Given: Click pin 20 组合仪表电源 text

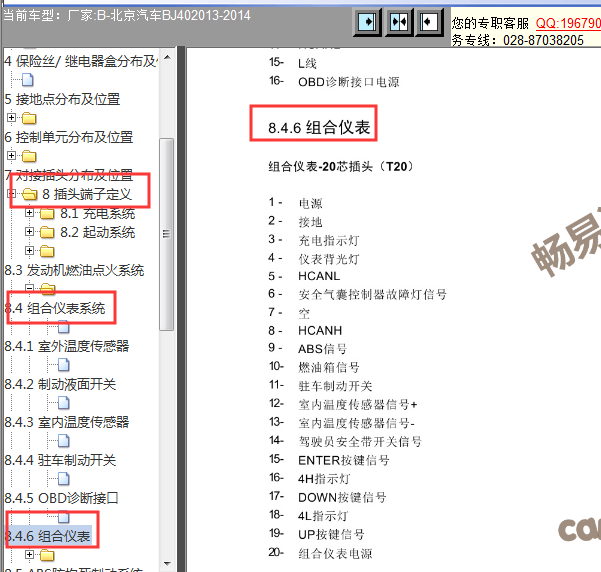Looking at the screenshot, I should click(x=335, y=553).
